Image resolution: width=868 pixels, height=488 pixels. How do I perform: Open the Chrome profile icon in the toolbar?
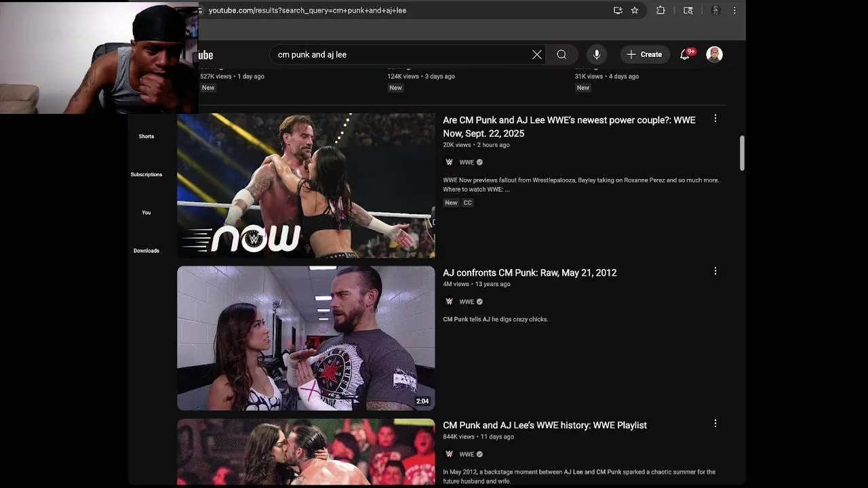point(715,10)
